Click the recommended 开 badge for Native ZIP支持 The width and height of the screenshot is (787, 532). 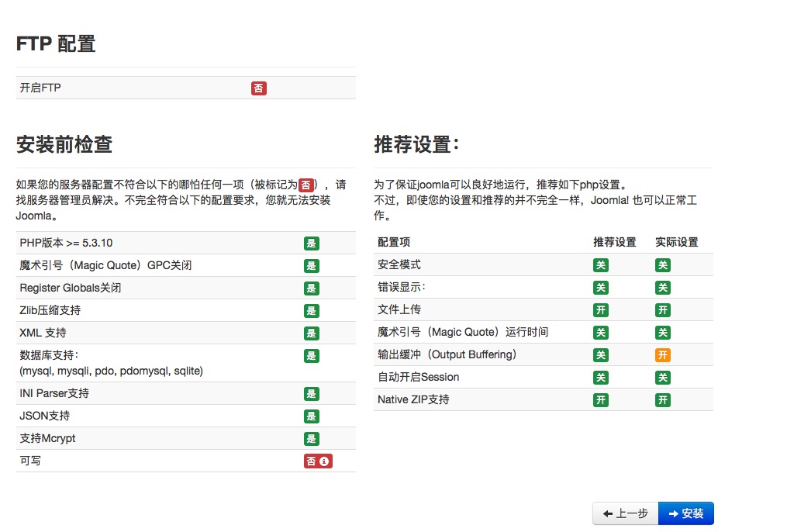(600, 400)
